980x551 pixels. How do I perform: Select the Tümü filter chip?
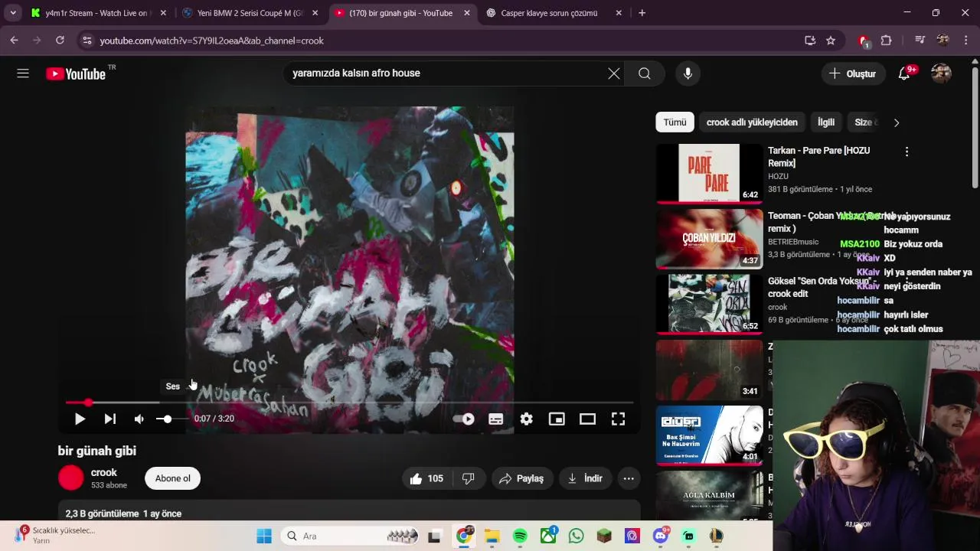tap(675, 122)
